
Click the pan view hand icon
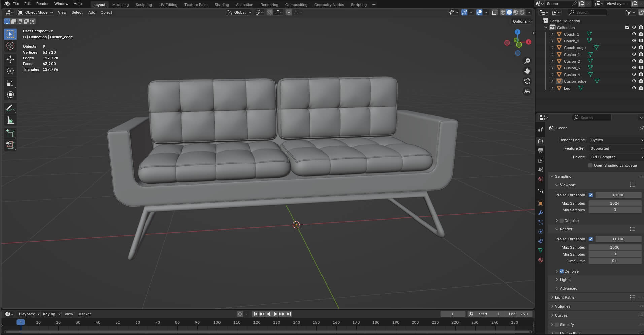pos(527,71)
